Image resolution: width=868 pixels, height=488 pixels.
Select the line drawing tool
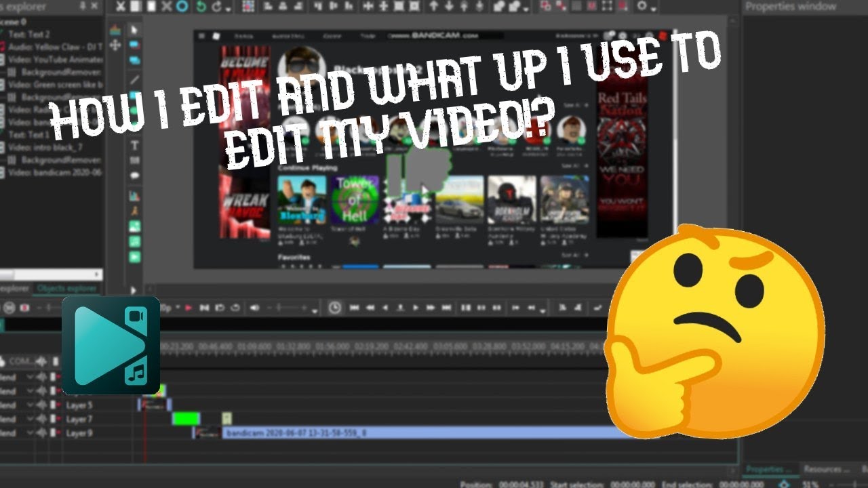(134, 79)
